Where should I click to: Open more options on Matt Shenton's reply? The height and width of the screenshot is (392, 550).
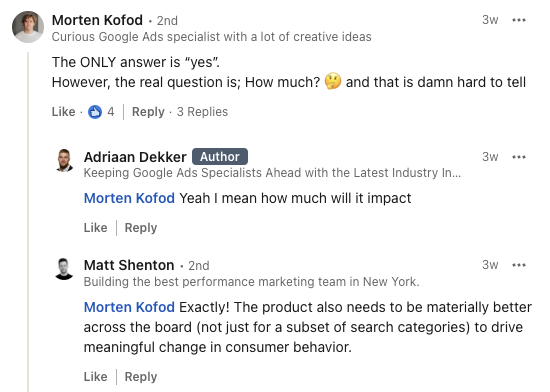[518, 265]
